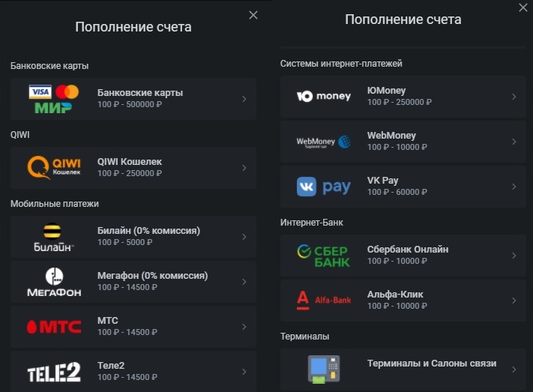Click the ЮMoney logo

[324, 96]
